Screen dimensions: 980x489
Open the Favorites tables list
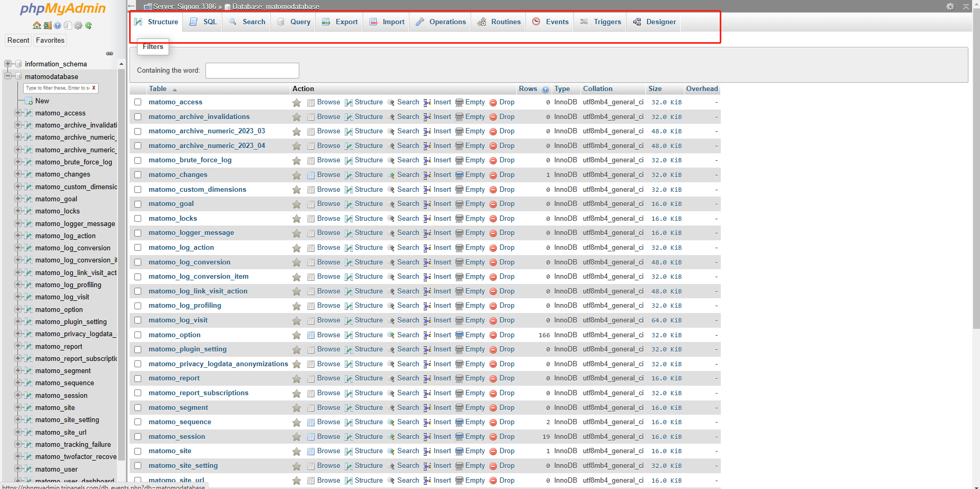(50, 41)
